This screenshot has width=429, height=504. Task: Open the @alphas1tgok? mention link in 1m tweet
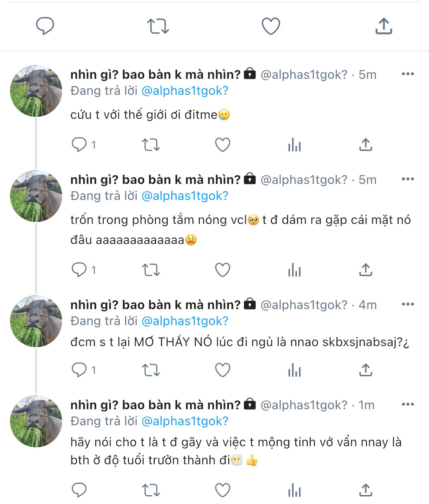[x=185, y=421]
